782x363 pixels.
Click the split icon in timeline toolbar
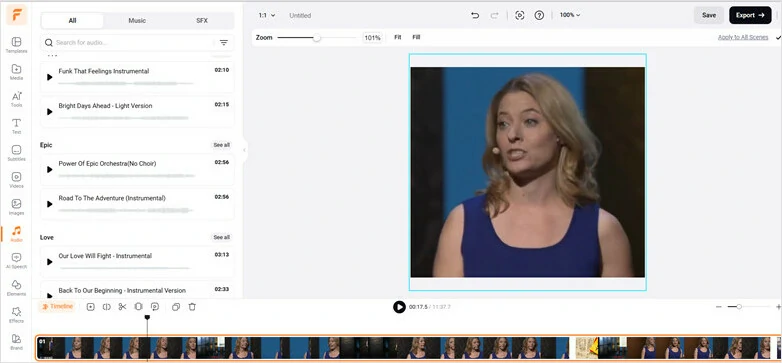[x=106, y=307]
